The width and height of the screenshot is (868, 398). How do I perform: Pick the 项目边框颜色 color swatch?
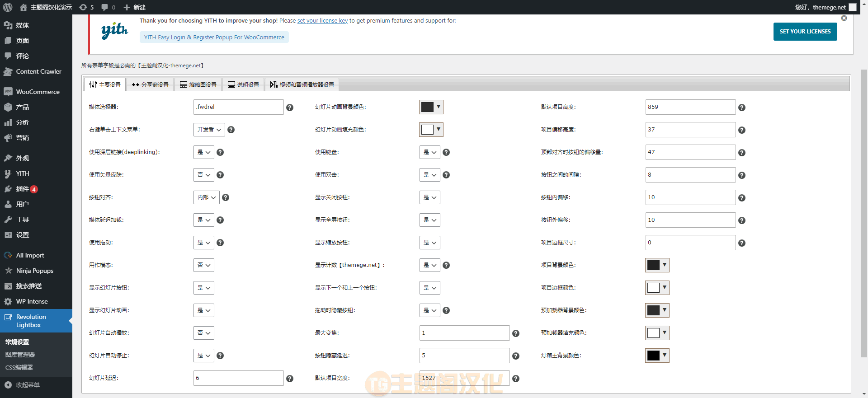tap(657, 288)
